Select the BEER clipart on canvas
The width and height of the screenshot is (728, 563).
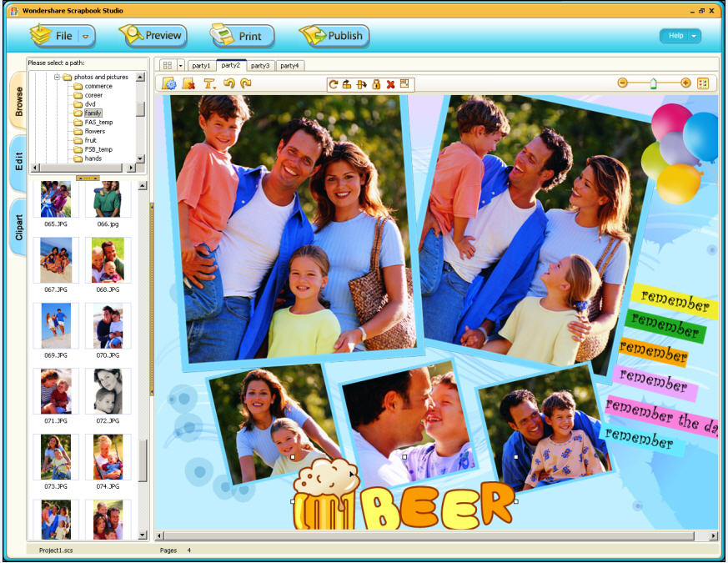[x=403, y=495]
